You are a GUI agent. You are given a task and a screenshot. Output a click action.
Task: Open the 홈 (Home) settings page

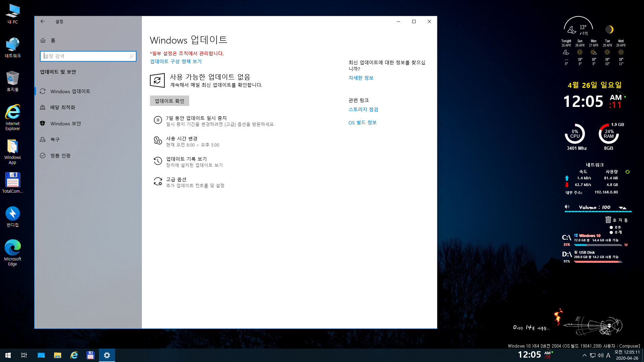(x=88, y=40)
